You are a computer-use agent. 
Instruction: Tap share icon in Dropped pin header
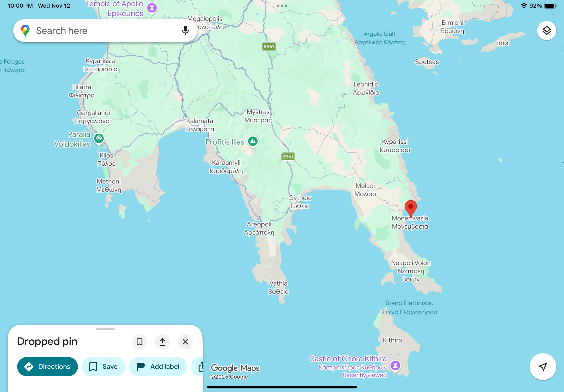click(162, 342)
